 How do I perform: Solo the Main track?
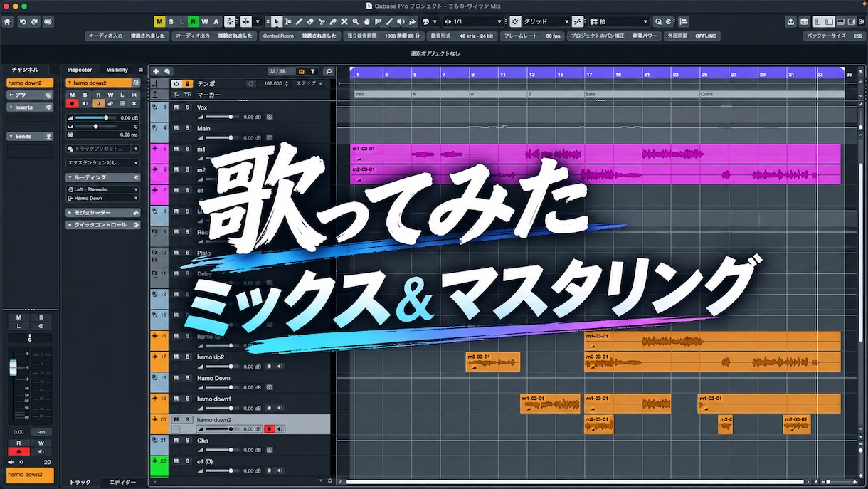click(x=187, y=128)
